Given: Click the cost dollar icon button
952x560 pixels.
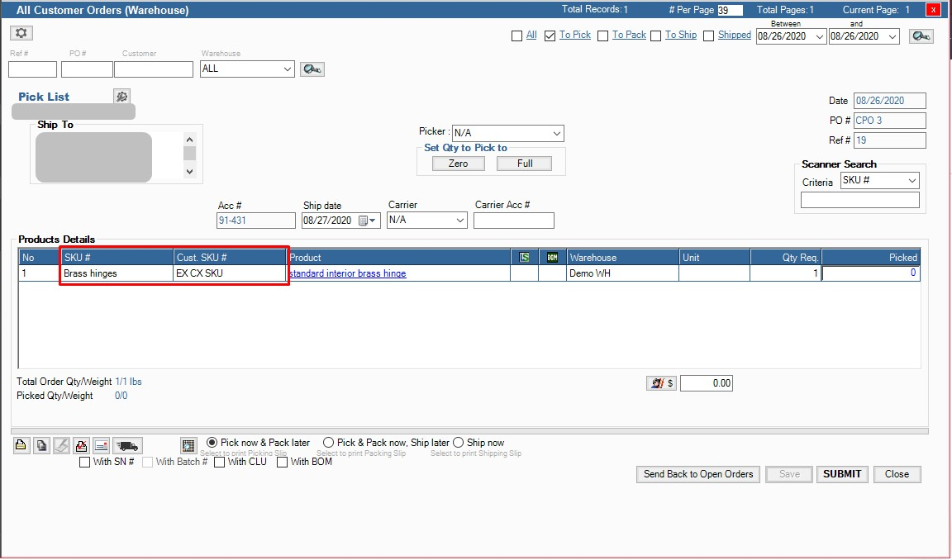Looking at the screenshot, I should (661, 383).
